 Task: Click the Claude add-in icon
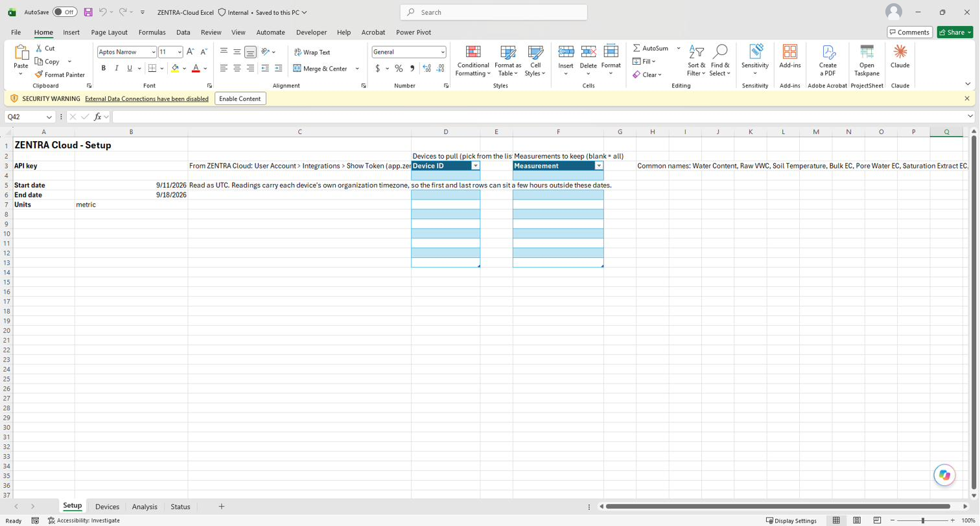click(900, 52)
